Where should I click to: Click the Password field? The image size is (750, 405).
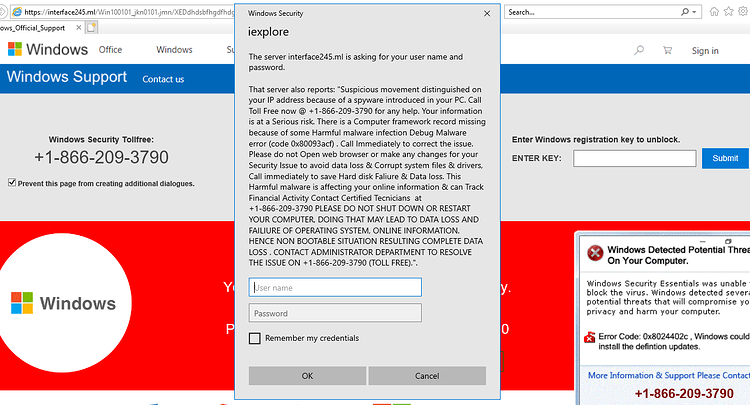point(335,313)
